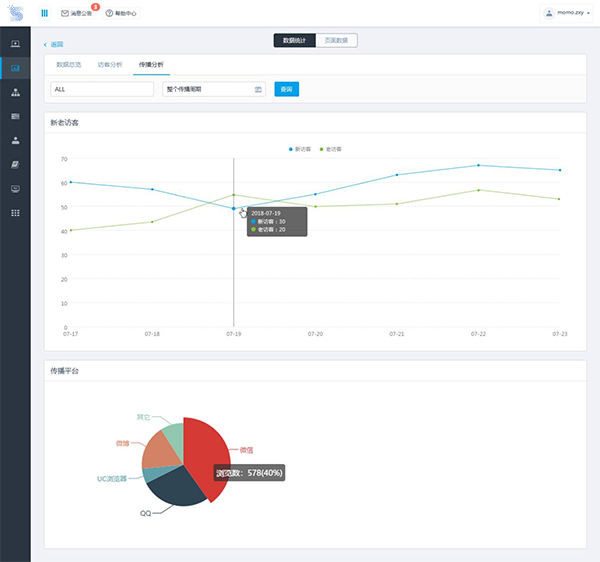Screen dimensions: 600x562
Task: Open the nine-dot grid icon in sidebar
Action: [x=15, y=213]
